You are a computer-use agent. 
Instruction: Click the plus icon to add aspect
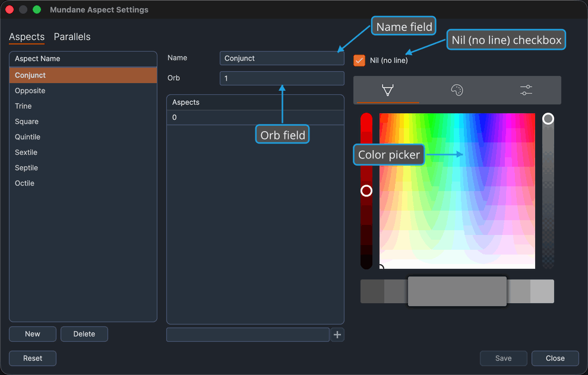(337, 335)
